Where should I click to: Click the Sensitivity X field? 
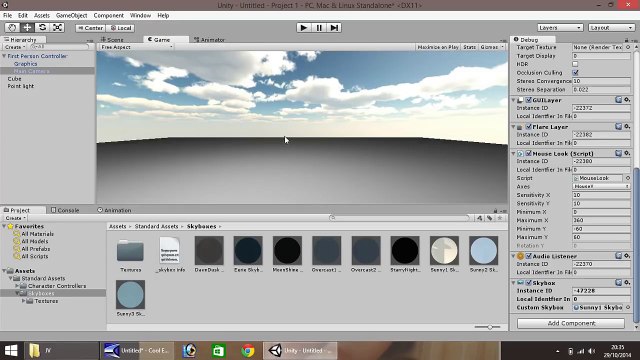point(601,195)
